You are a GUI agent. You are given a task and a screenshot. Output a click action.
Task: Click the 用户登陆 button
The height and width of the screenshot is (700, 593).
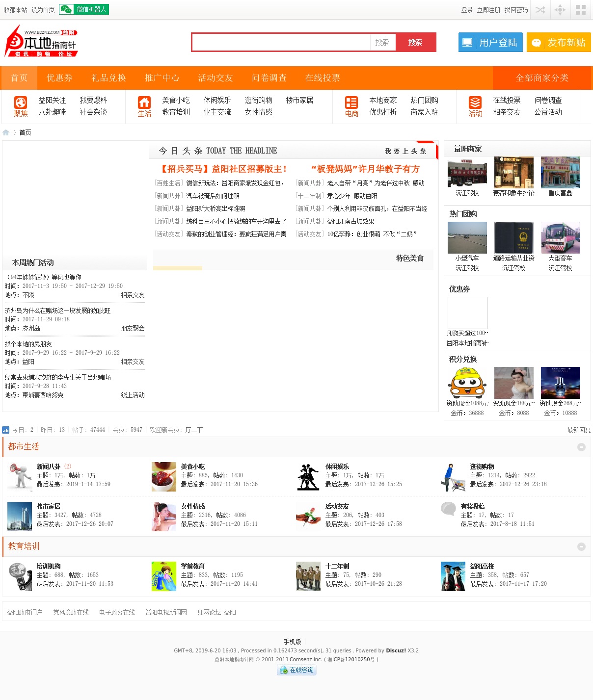490,43
